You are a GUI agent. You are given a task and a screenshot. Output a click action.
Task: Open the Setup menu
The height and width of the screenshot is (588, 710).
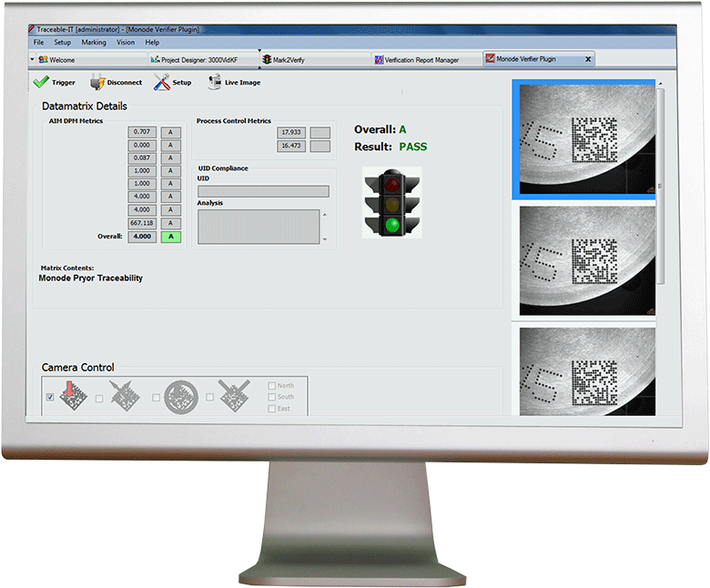point(63,42)
